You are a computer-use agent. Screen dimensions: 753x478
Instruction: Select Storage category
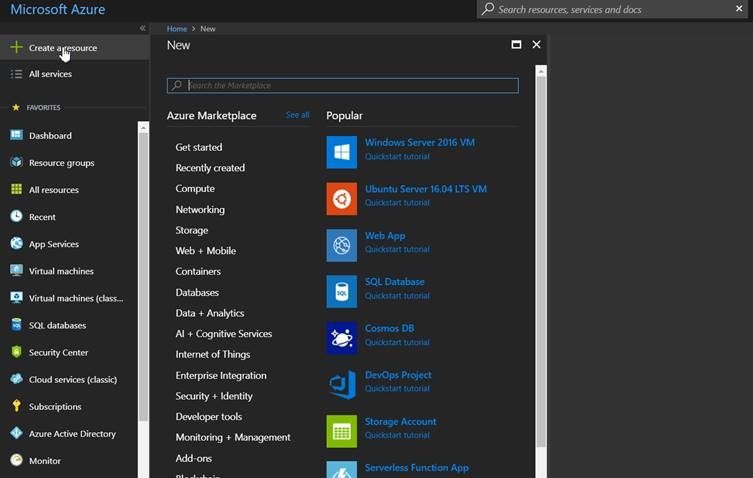[x=192, y=230]
